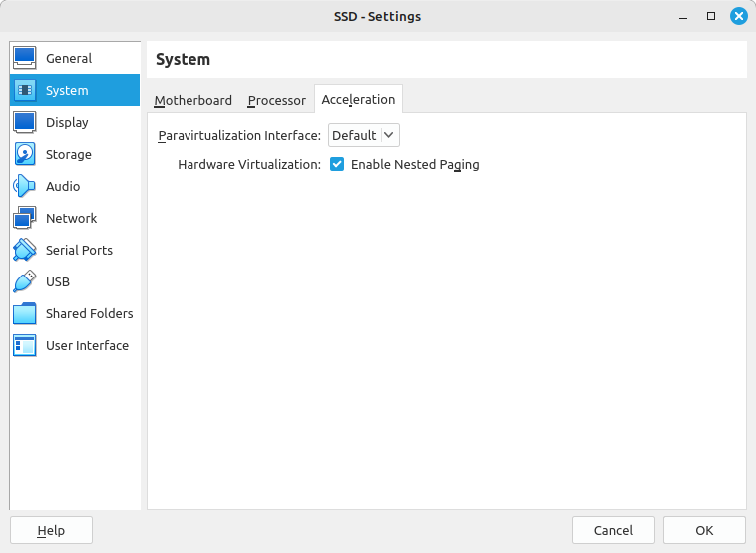Click the USB plug icon
The height and width of the screenshot is (553, 756).
25,281
